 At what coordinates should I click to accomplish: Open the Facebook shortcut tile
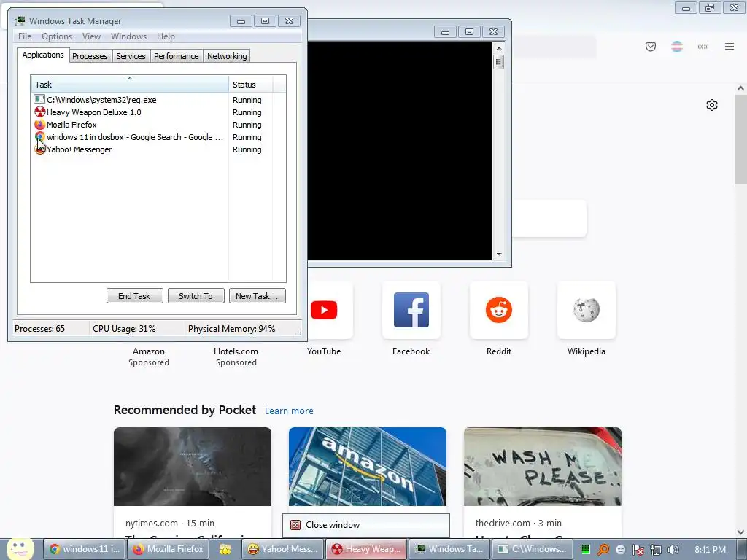coord(411,310)
